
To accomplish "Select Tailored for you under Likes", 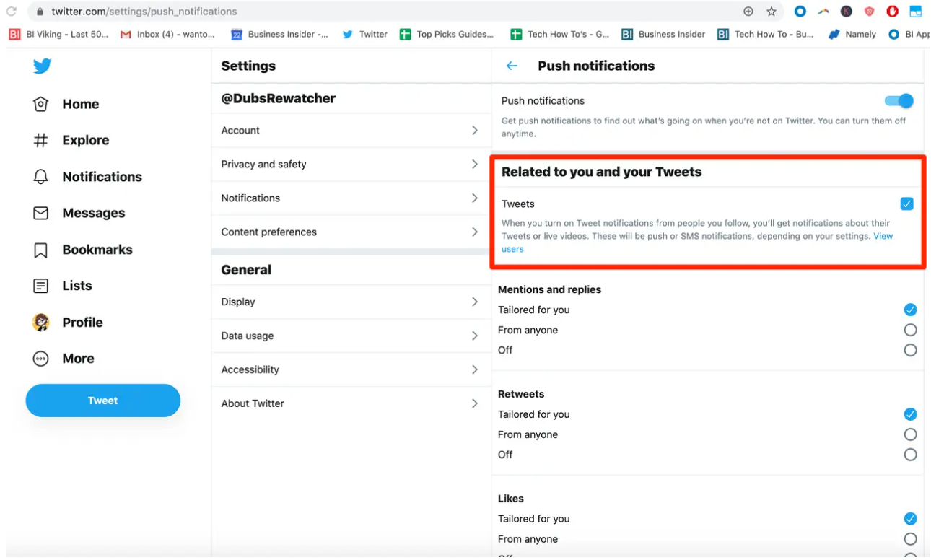I will tap(910, 519).
